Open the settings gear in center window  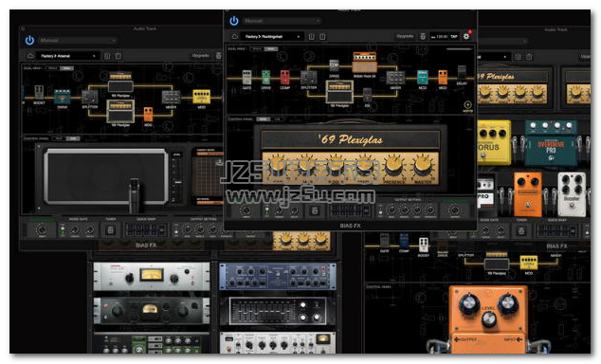click(x=466, y=36)
